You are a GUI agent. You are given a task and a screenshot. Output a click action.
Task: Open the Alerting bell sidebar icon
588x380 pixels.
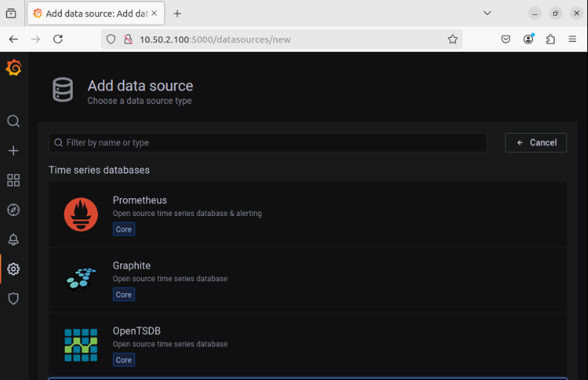pos(13,240)
